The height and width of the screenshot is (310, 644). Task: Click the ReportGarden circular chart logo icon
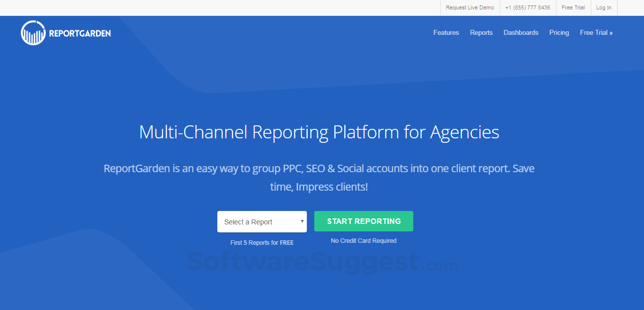click(33, 33)
